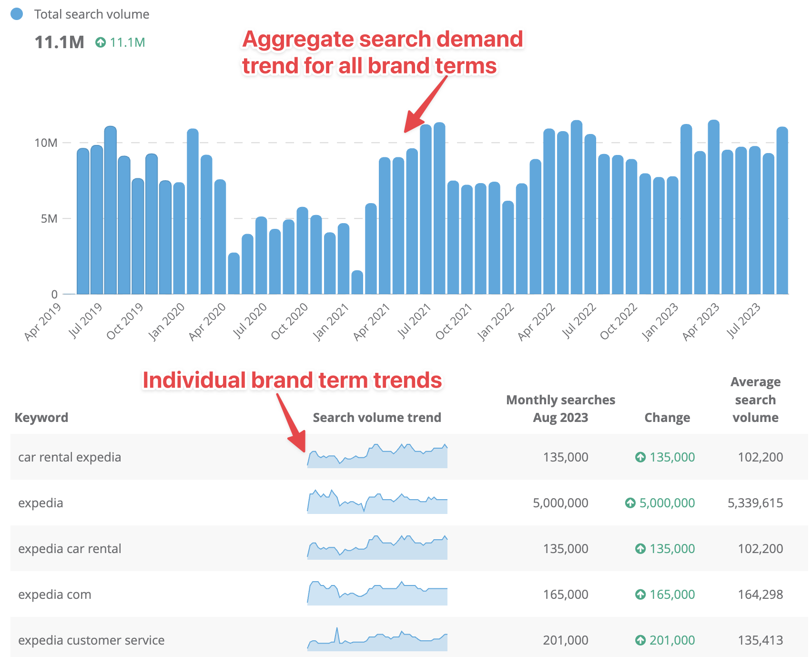Open the expedia customer service trend sparkline
This screenshot has width=812, height=657.
pyautogui.click(x=377, y=640)
